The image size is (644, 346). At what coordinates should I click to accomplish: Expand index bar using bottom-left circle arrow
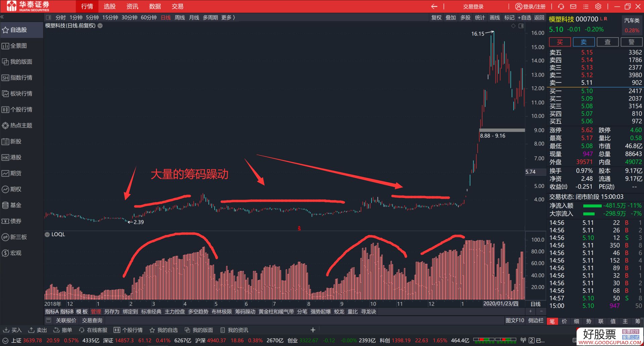click(5, 340)
